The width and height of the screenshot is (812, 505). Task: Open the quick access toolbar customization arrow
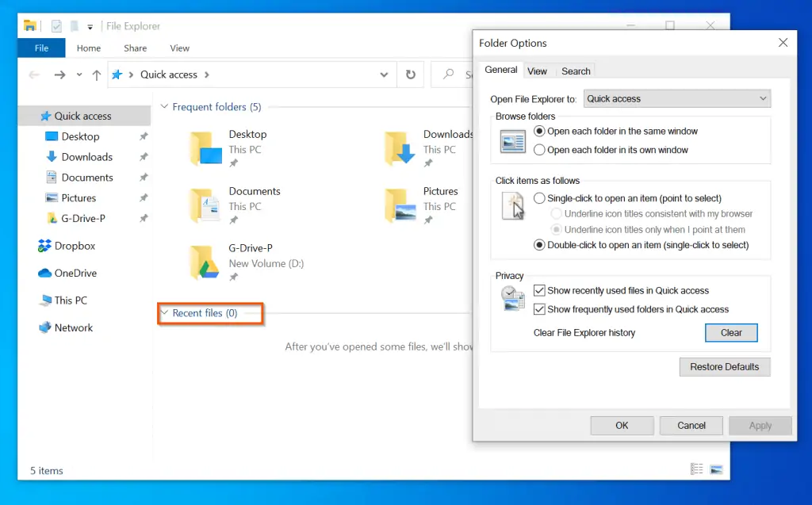coord(90,25)
